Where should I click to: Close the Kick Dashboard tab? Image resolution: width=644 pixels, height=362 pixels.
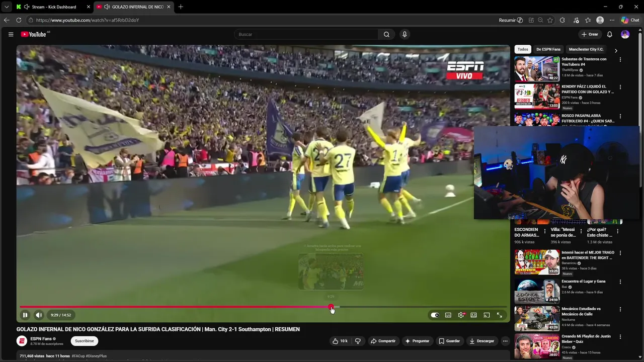point(89,7)
